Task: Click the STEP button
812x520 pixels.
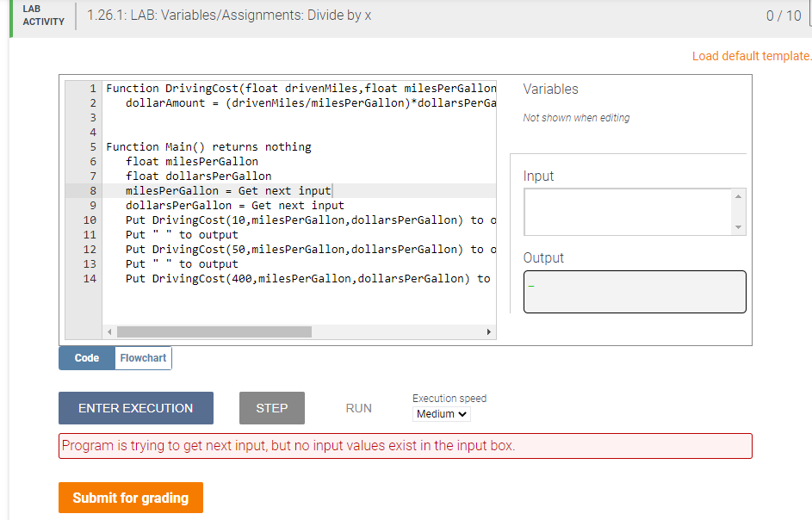Action: pyautogui.click(x=271, y=407)
